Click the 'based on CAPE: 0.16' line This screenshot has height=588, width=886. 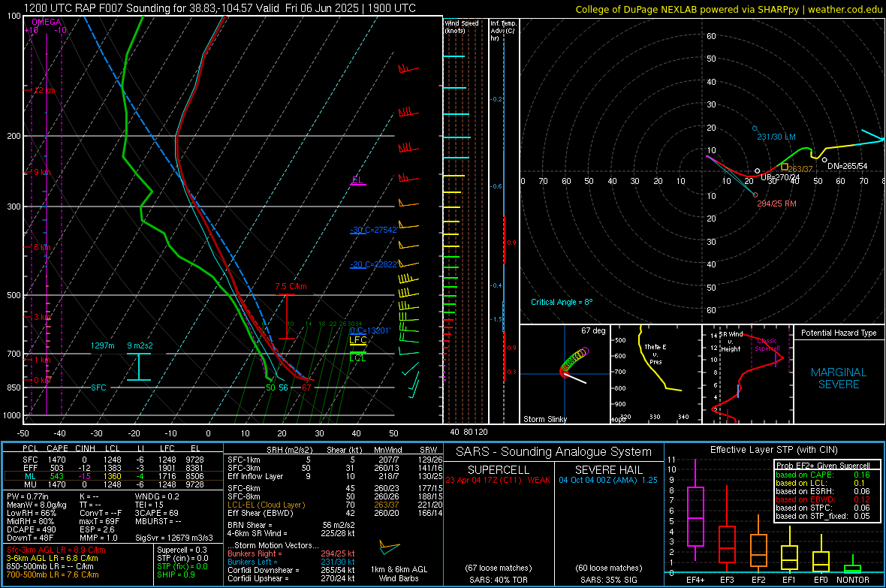(x=823, y=475)
